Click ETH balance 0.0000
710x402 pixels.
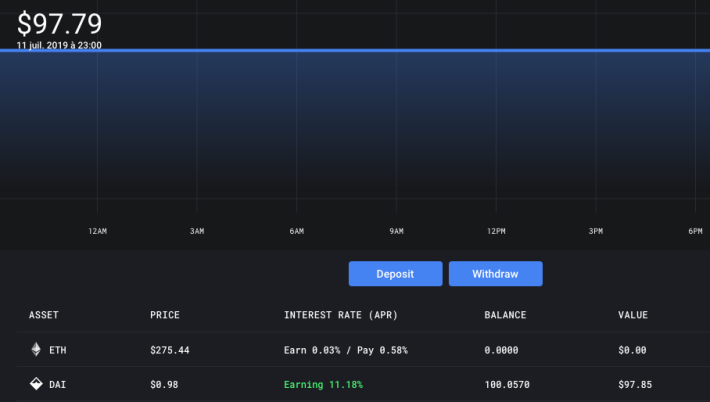click(501, 350)
